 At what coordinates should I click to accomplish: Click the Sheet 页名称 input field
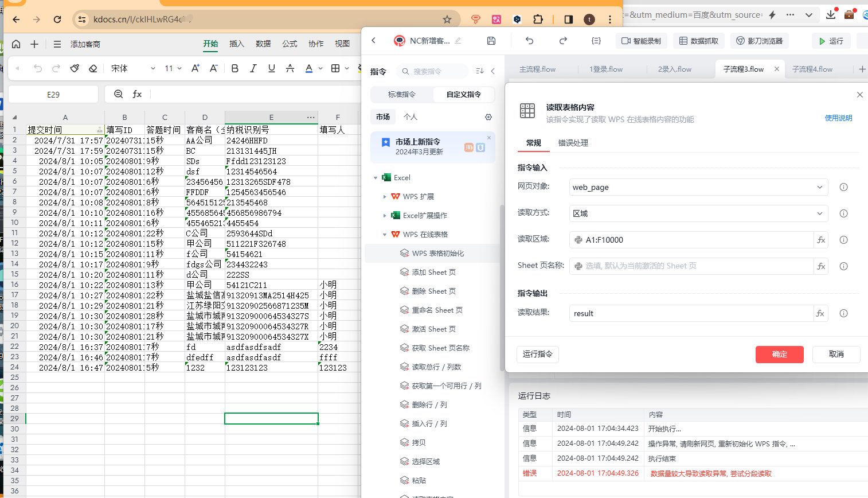point(691,266)
